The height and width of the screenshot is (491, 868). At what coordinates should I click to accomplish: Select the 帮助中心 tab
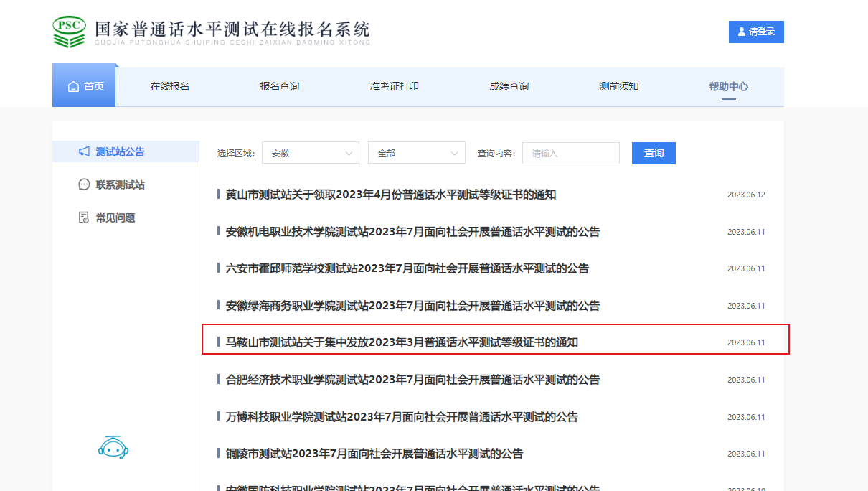pos(728,86)
